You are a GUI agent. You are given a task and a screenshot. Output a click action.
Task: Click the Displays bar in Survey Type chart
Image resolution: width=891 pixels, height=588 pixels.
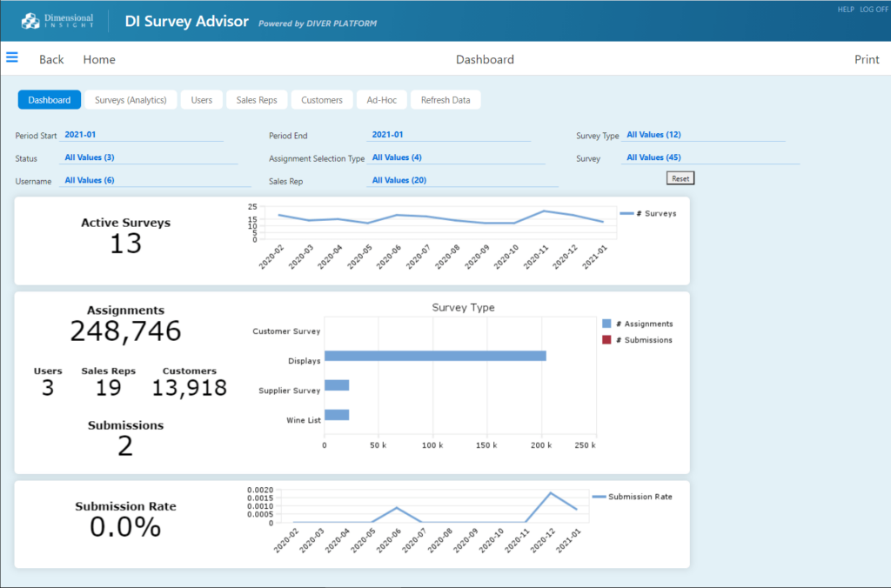tap(435, 356)
